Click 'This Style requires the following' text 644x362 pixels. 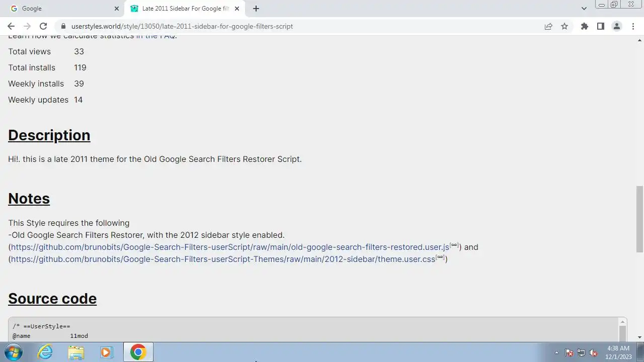pos(69,223)
